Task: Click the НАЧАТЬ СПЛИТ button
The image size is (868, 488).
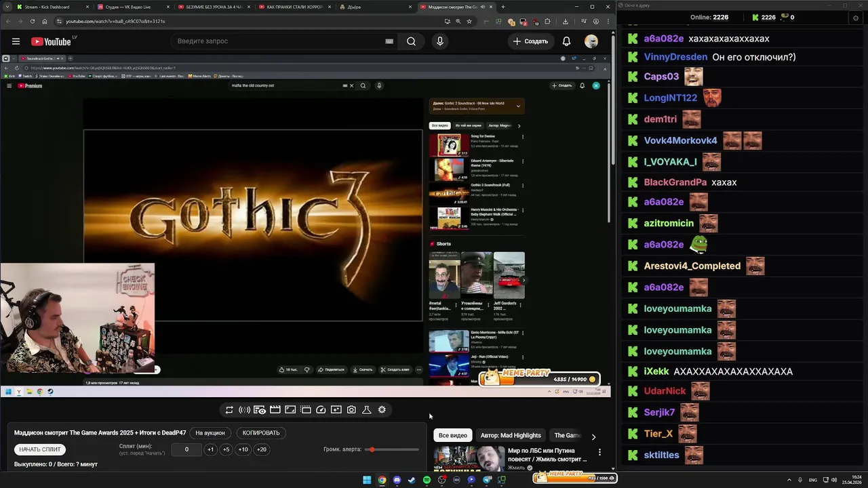Action: point(40,449)
